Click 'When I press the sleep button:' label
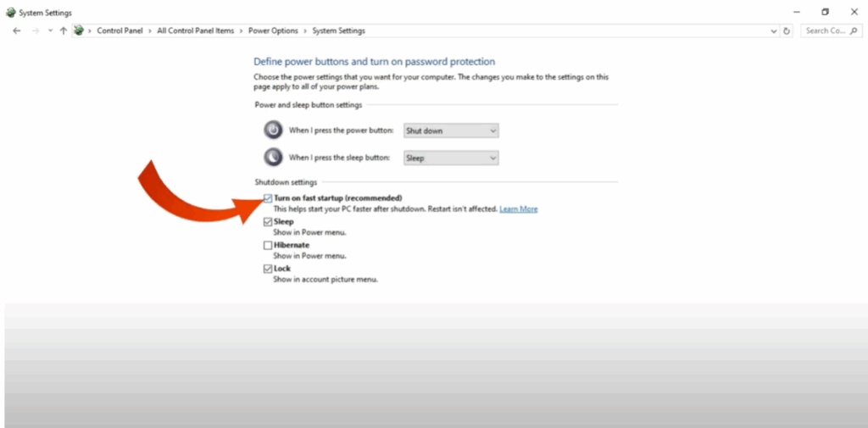868x428 pixels. [x=339, y=158]
